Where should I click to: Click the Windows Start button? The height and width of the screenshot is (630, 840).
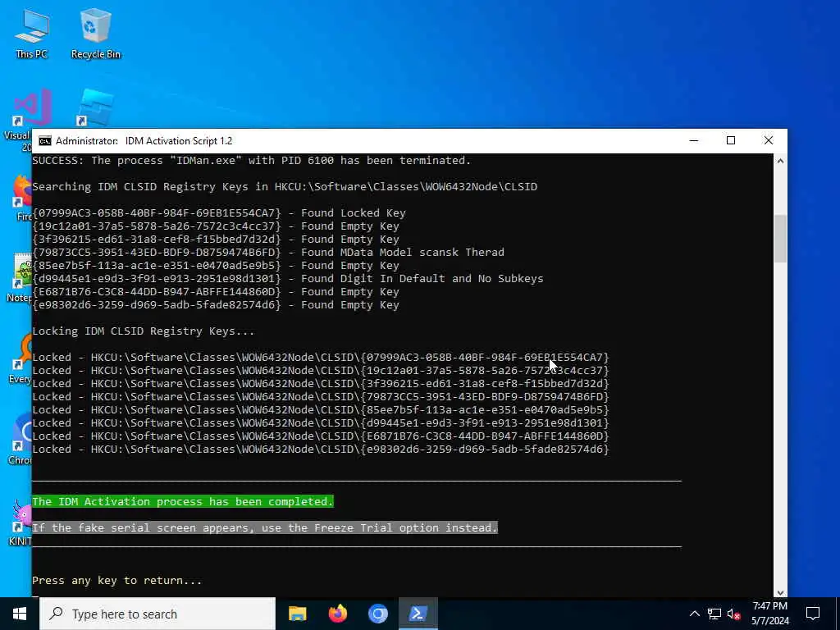(x=20, y=614)
